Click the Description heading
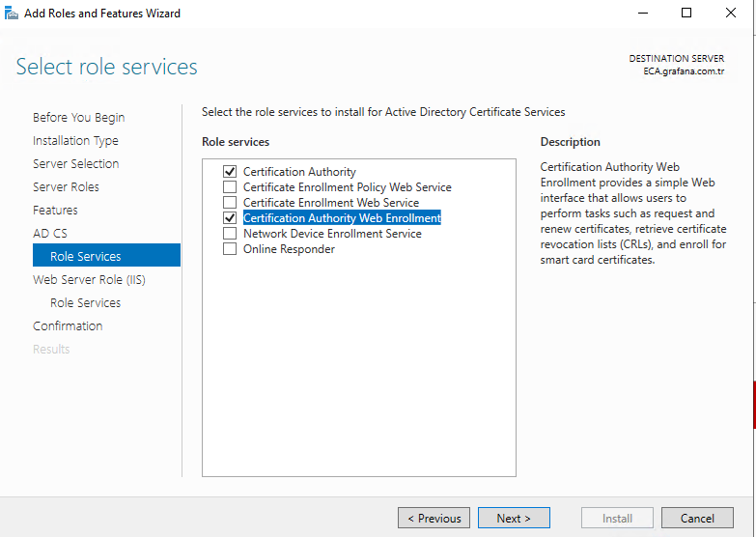 pyautogui.click(x=570, y=142)
